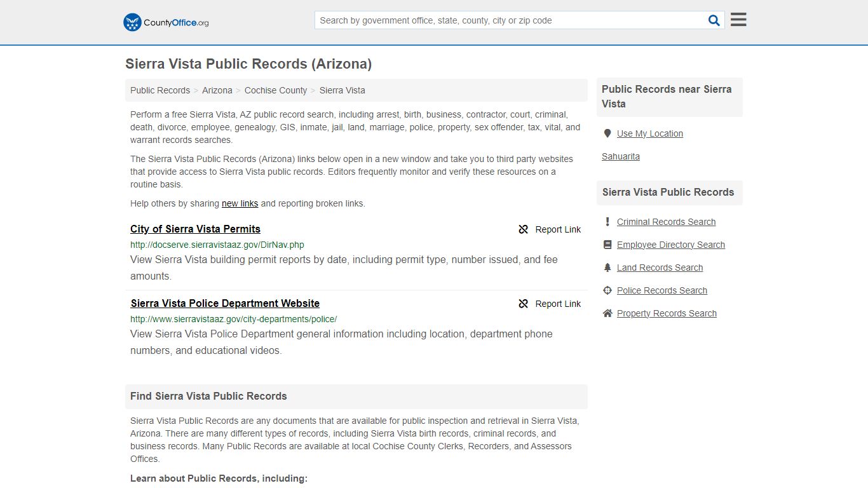The image size is (868, 488).
Task: Click broken-link icon for City of Sierra Vista Permits
Action: tap(524, 229)
